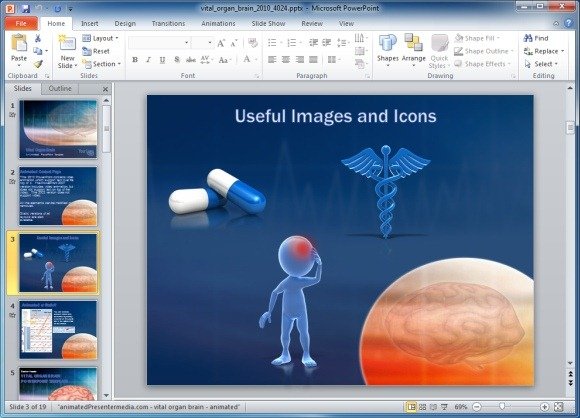Viewport: 580px width, 418px height.
Task: Open the Shapes gallery
Action: 388,50
